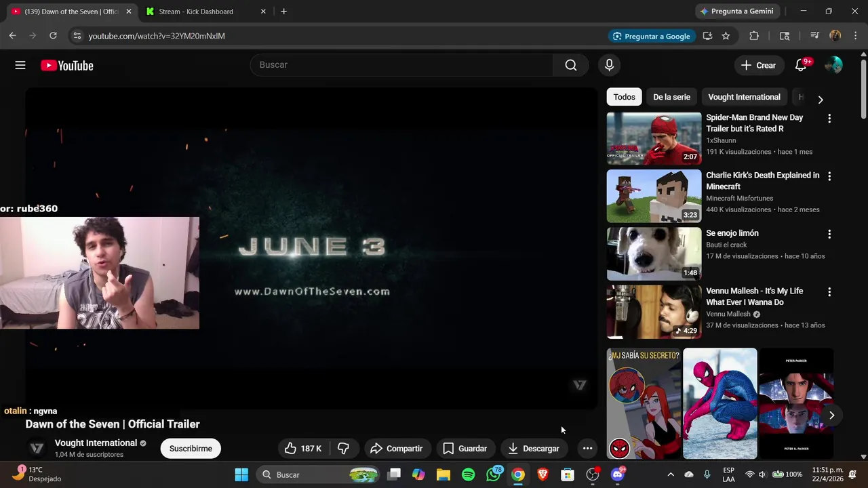Open options for Charlie Kirk's Death Minecraft video
The height and width of the screenshot is (488, 868).
[829, 176]
